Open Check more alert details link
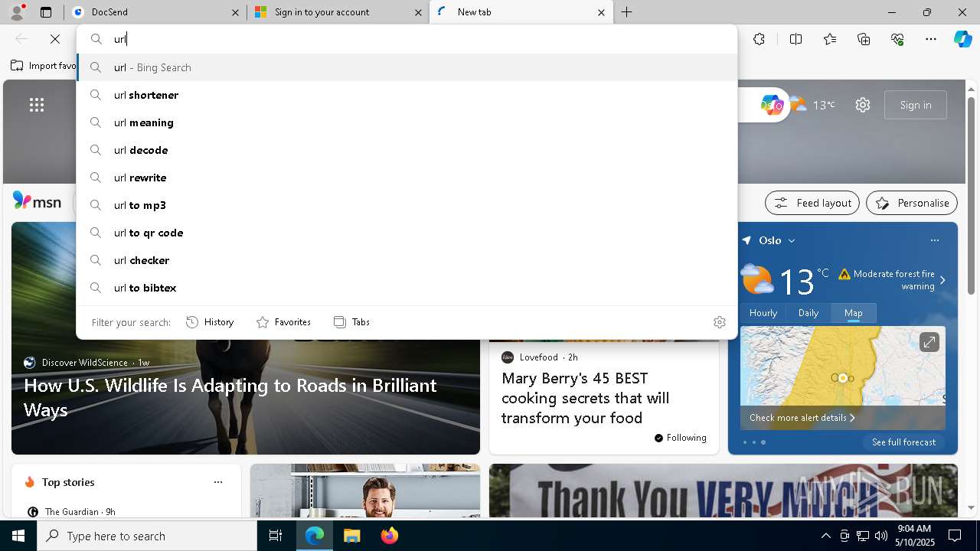Screen dimensions: 980x551 pos(802,418)
